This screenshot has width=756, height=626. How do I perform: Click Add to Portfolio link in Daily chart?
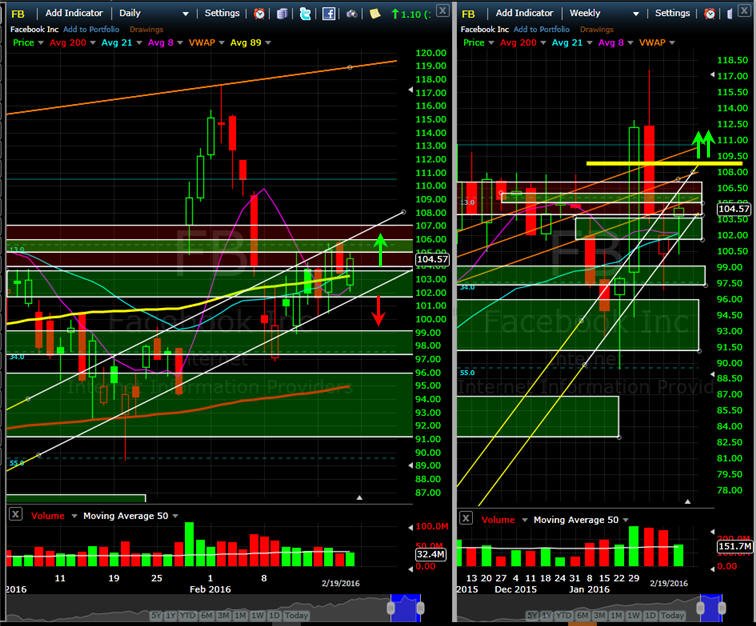[91, 29]
